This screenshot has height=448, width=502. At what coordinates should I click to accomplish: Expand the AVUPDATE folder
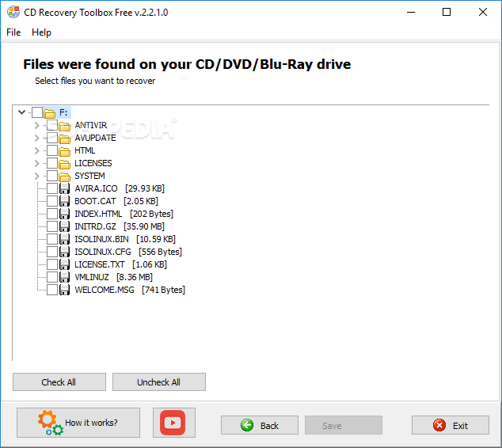click(x=36, y=138)
